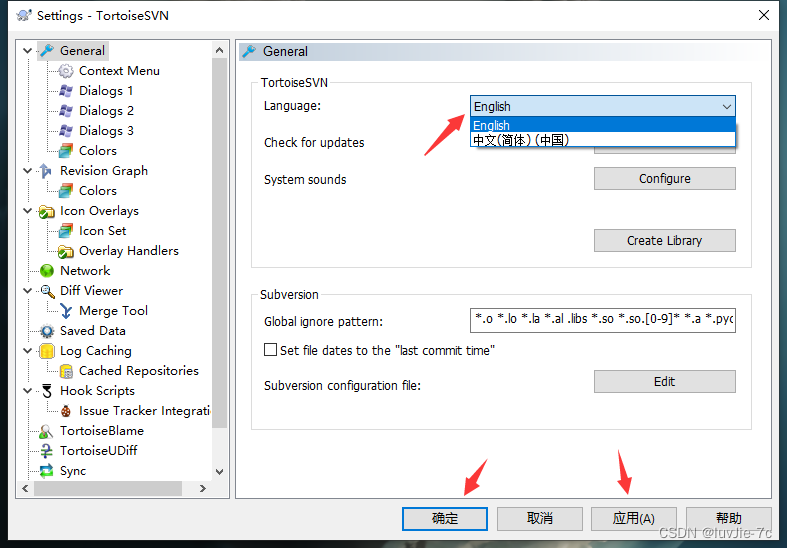Click the 确定 (OK) button

tap(445, 518)
